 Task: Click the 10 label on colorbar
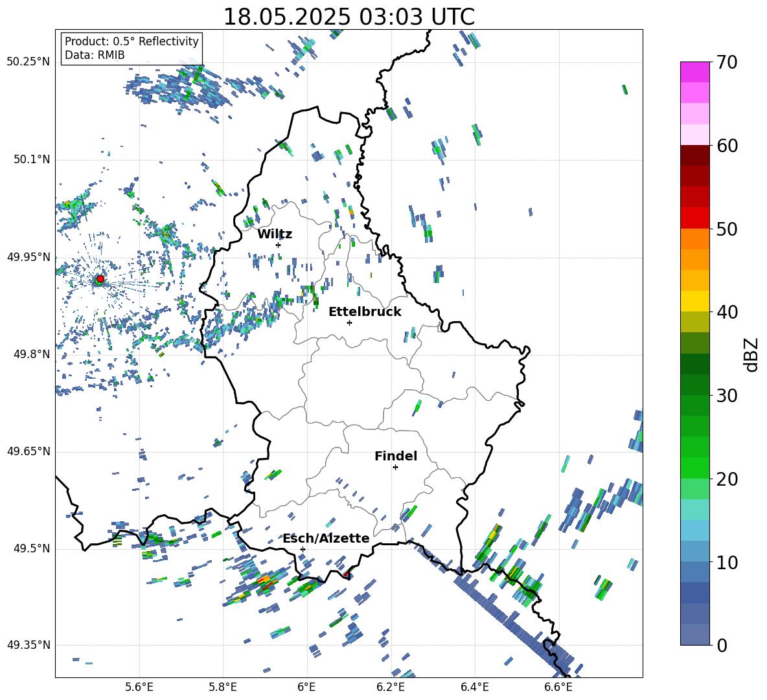tap(726, 562)
